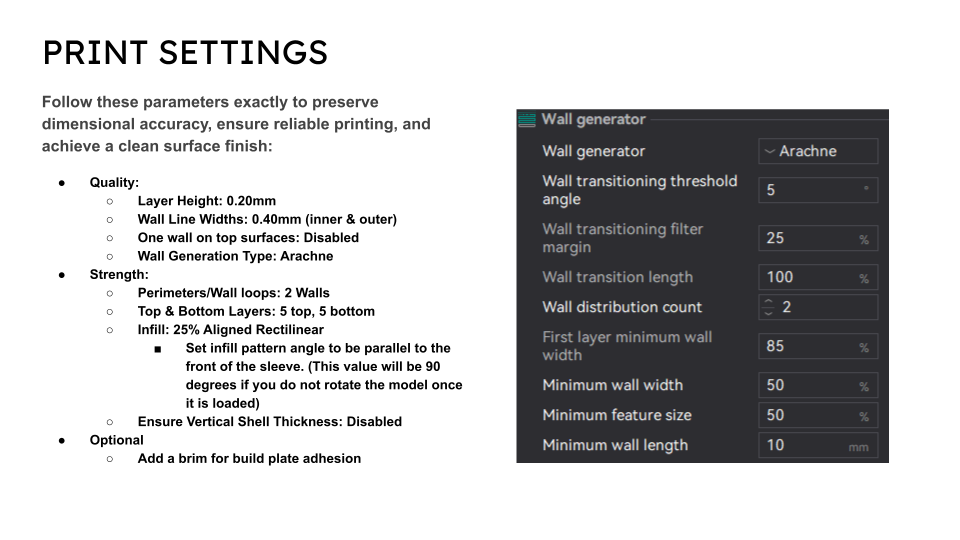960x540 pixels.
Task: Click the Minimum wall length label
Action: [615, 445]
